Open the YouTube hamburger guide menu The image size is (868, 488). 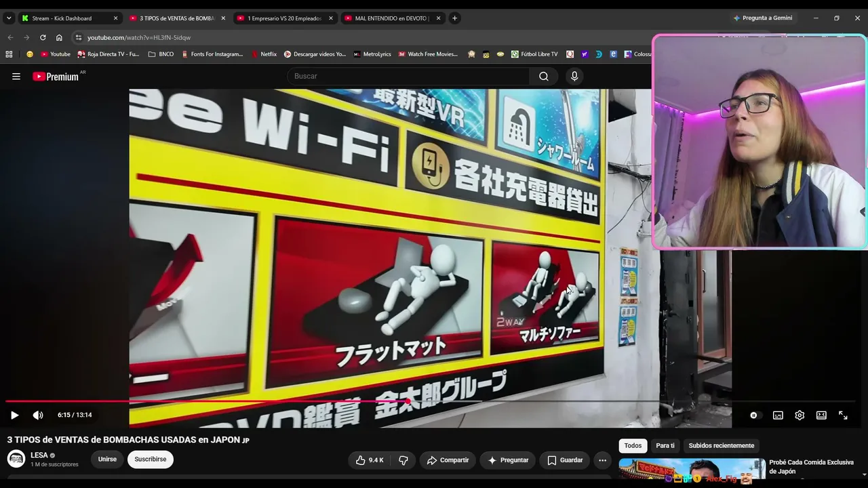(x=16, y=77)
